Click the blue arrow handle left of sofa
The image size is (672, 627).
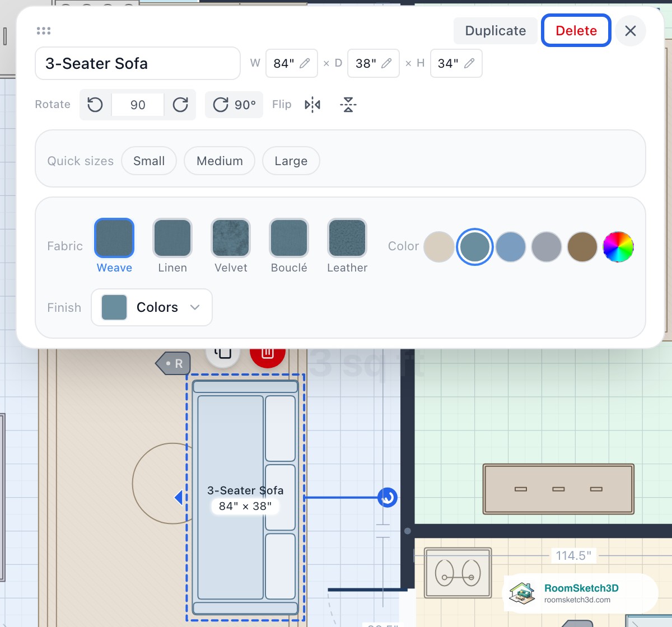(179, 497)
